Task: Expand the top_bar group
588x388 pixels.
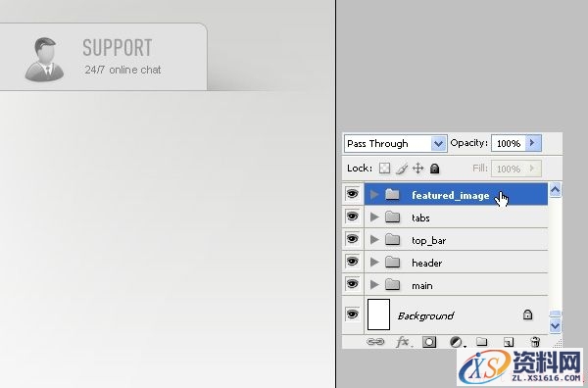Action: pos(374,239)
